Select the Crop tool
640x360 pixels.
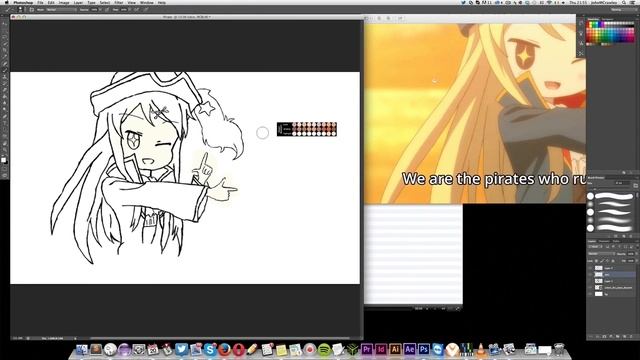click(x=4, y=51)
